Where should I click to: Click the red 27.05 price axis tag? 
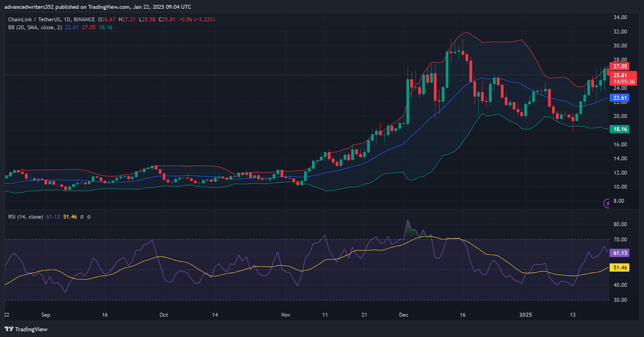click(619, 66)
